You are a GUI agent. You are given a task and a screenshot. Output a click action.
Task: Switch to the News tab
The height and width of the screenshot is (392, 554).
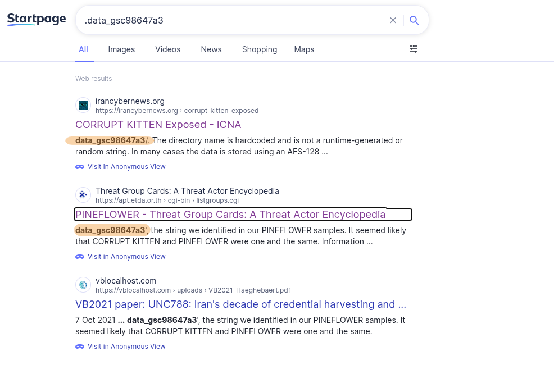(x=211, y=49)
